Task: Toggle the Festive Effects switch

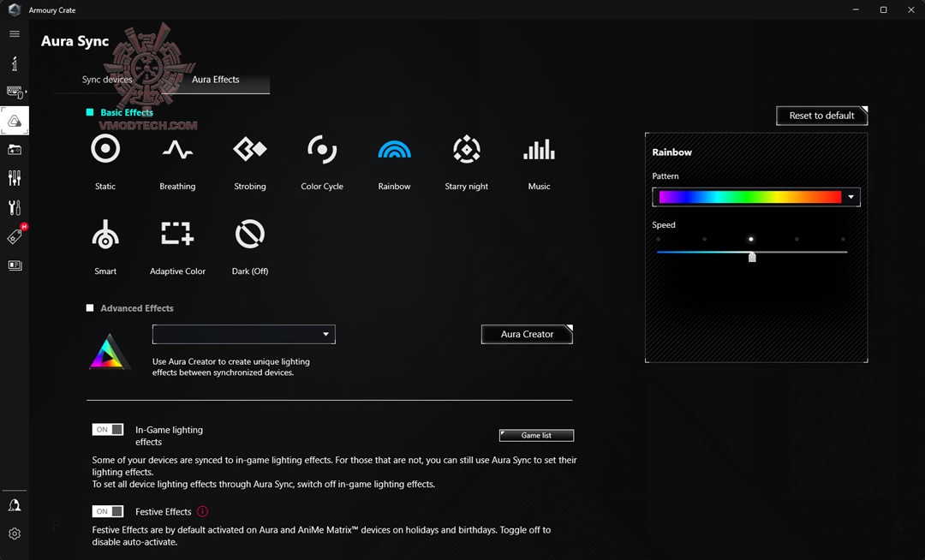Action: 108,511
